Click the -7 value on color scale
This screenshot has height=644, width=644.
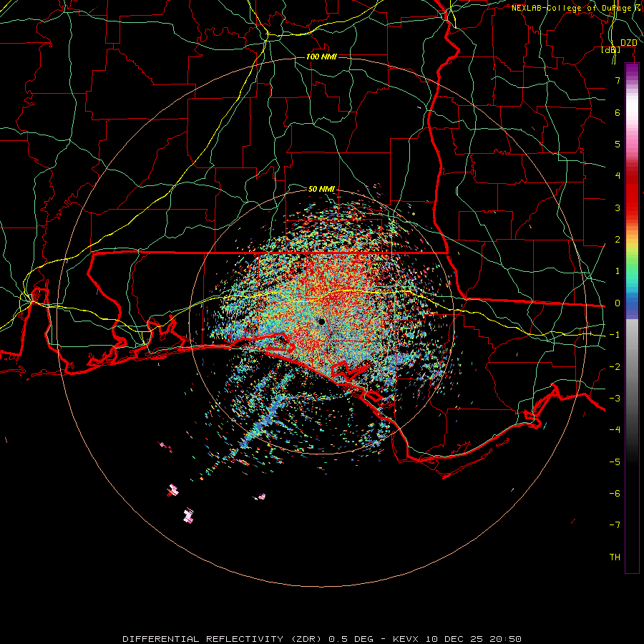615,525
